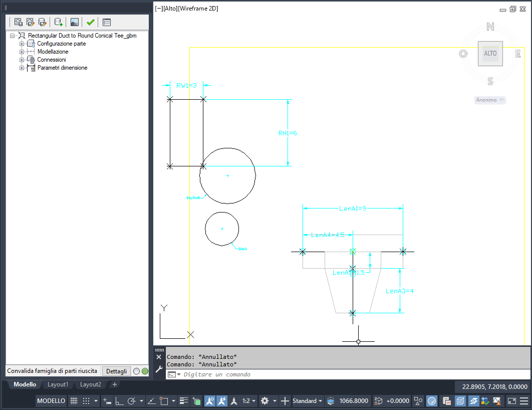Click the auto-scale annotation icon
Image resolution: width=532 pixels, height=410 pixels.
[222, 401]
